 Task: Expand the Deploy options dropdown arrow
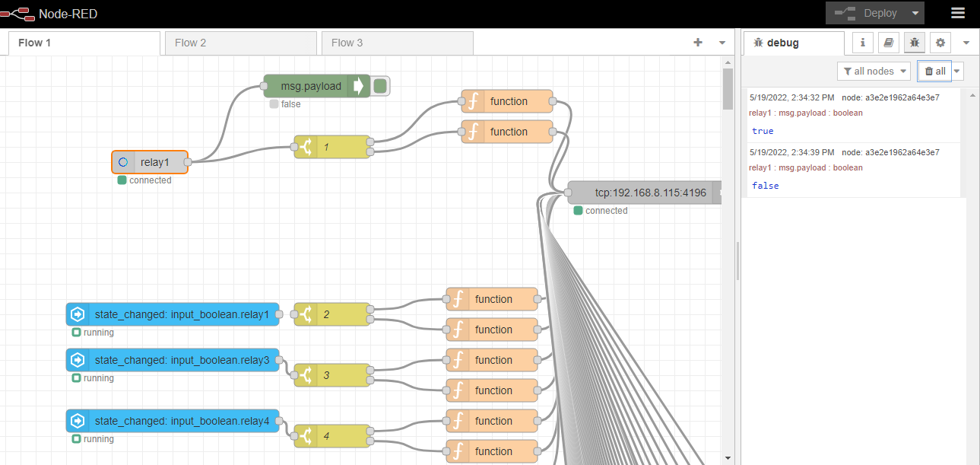click(915, 13)
